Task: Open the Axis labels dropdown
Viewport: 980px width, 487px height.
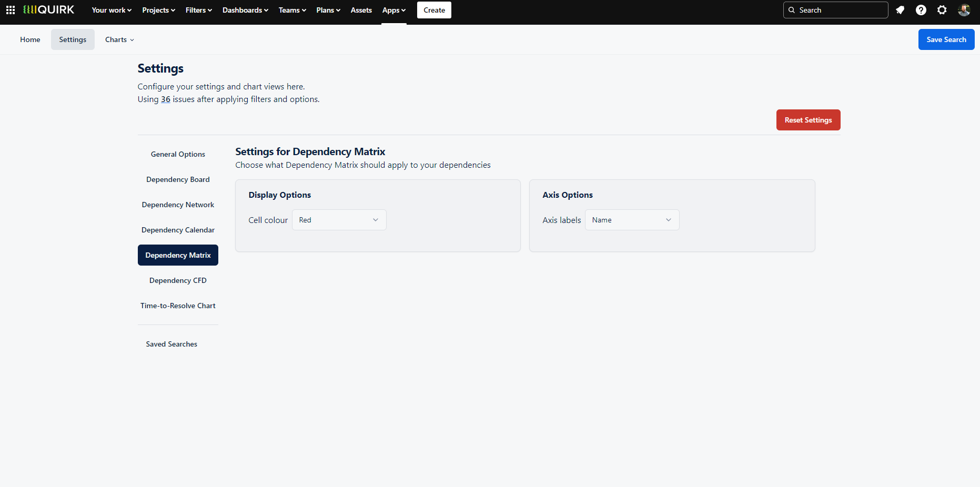Action: (632, 220)
